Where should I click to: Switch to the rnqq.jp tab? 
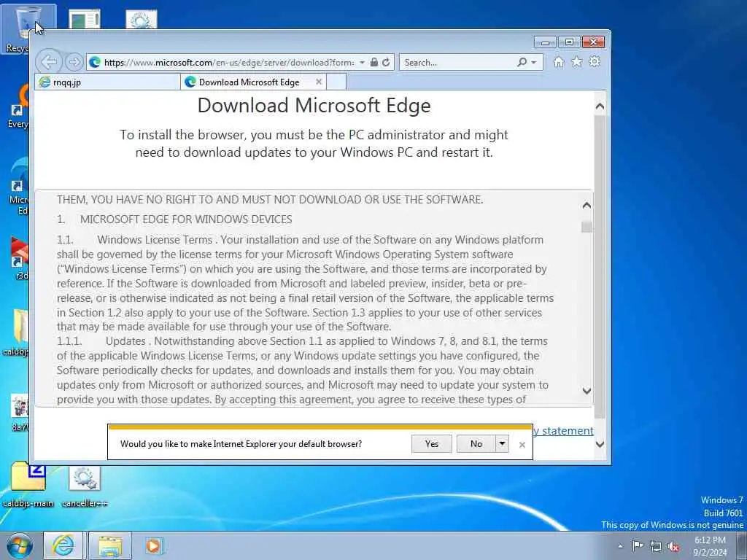(108, 82)
